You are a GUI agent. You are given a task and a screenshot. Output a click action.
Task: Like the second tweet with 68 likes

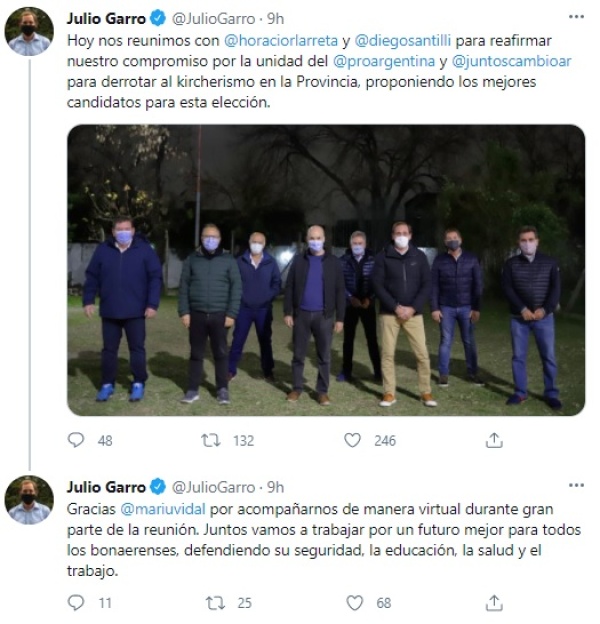click(355, 603)
